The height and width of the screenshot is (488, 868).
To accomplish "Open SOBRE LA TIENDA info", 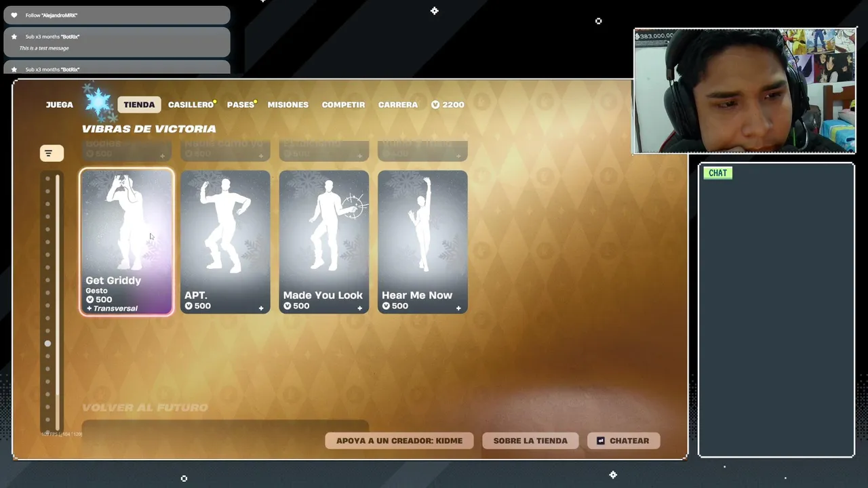I will (530, 441).
